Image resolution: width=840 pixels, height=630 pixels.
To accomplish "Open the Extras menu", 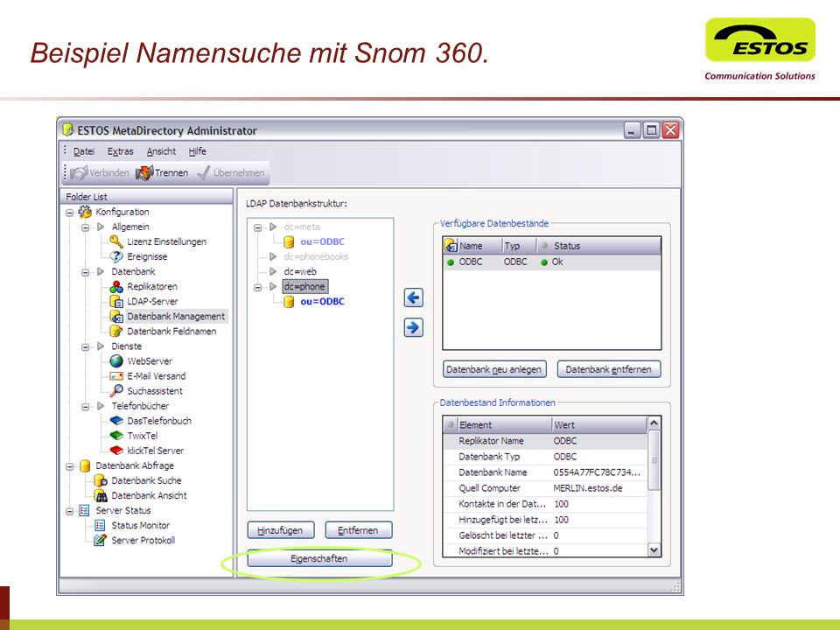I will [120, 151].
